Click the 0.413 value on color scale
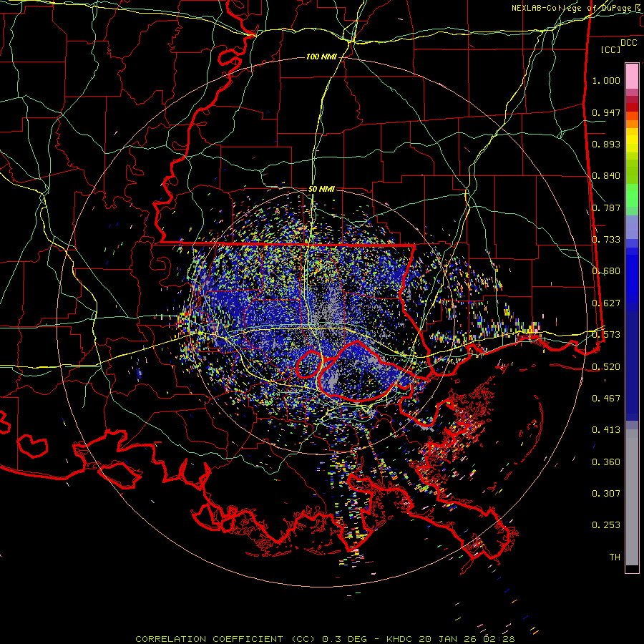The image size is (644, 644). pos(606,430)
